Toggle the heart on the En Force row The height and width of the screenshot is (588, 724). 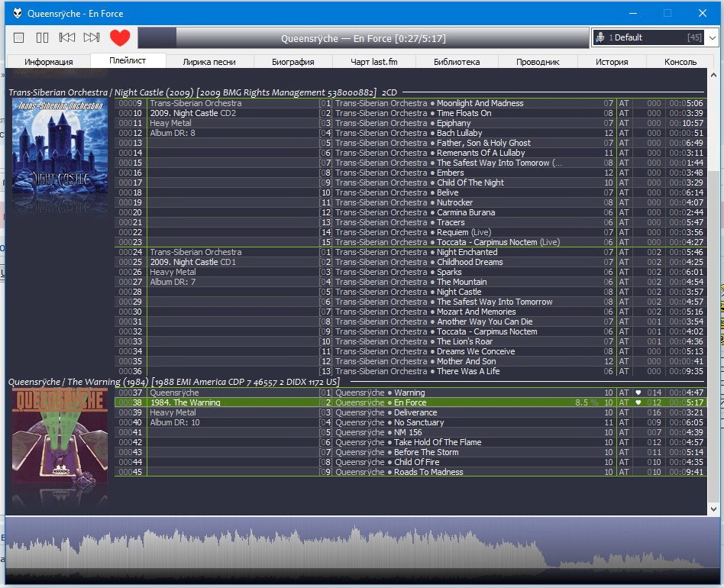[638, 402]
